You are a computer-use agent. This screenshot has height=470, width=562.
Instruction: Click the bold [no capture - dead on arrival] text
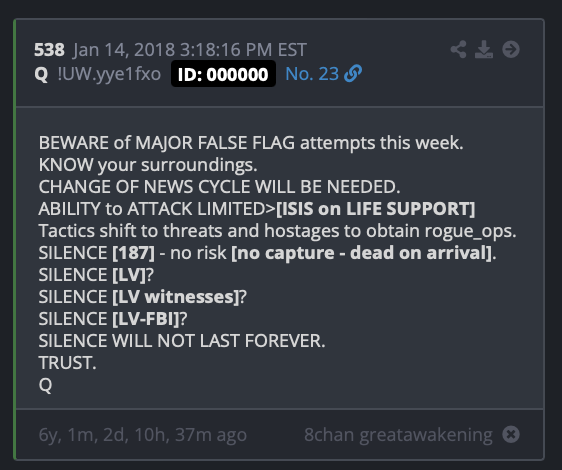[x=362, y=253]
